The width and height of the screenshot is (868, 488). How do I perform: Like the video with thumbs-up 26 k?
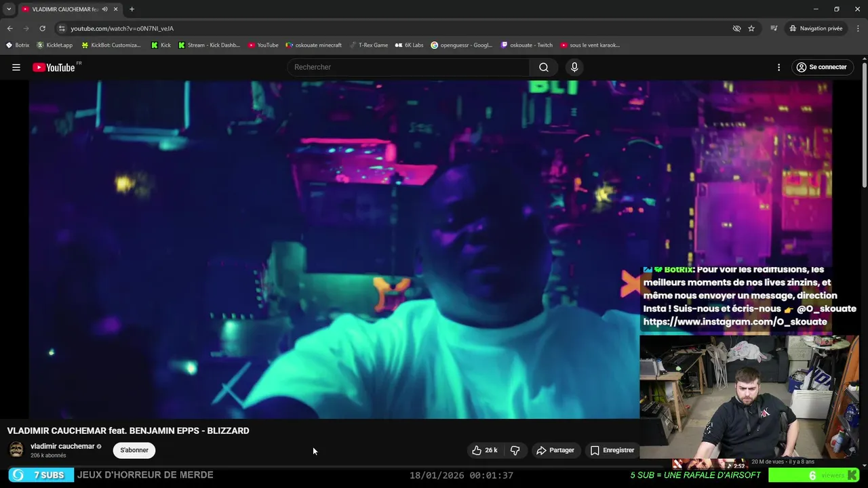point(484,450)
